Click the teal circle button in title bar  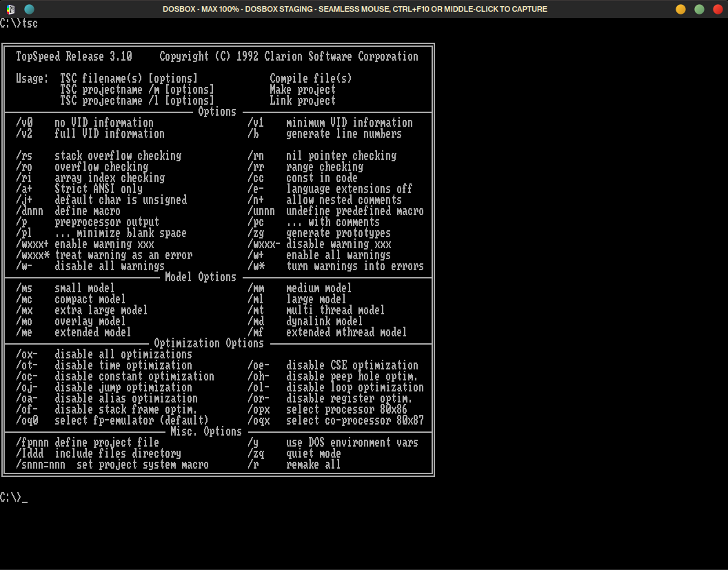(x=29, y=9)
